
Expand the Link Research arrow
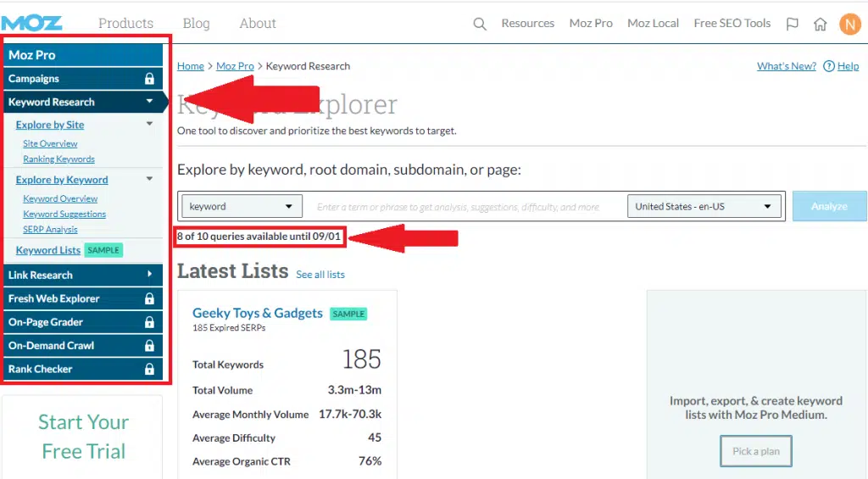point(149,274)
